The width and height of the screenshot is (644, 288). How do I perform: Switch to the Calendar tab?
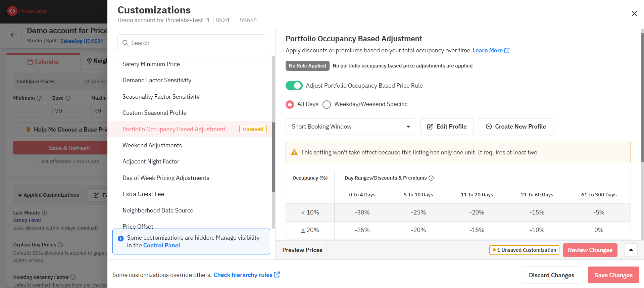43,62
